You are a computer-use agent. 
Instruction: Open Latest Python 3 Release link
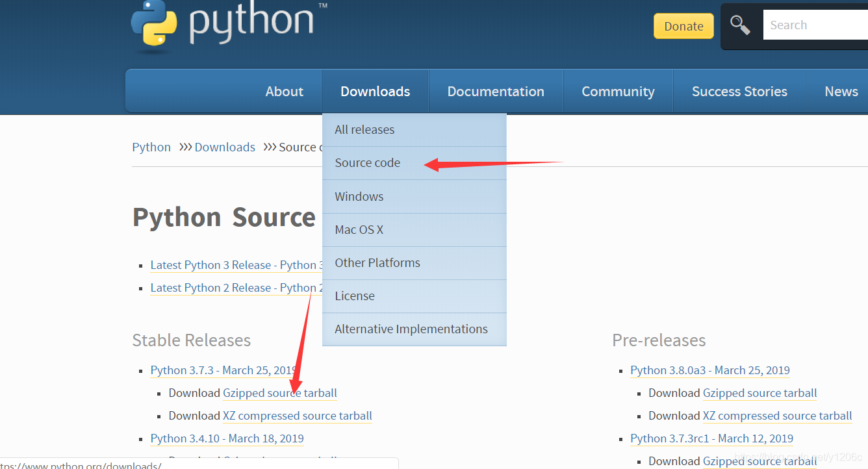[236, 265]
